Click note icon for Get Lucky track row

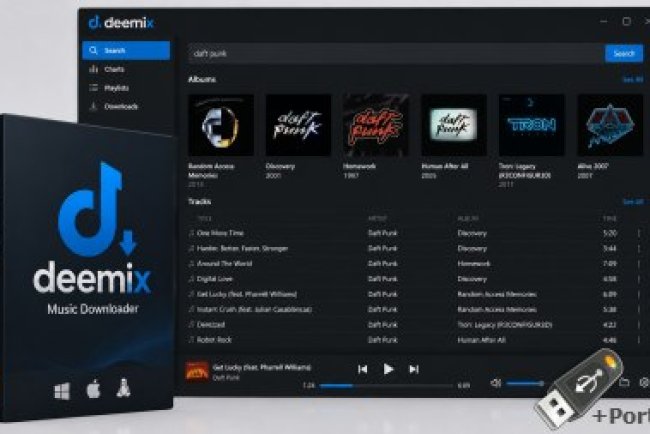point(192,294)
